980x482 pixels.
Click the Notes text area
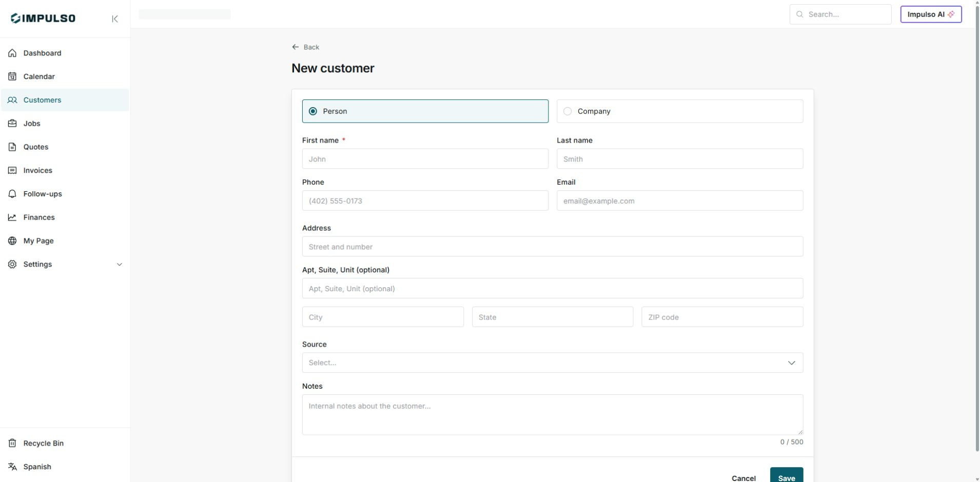pos(553,415)
